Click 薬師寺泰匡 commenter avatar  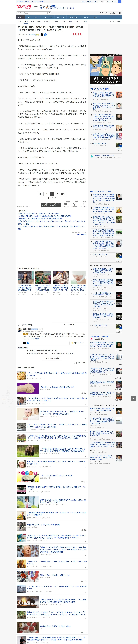coord(20,330)
